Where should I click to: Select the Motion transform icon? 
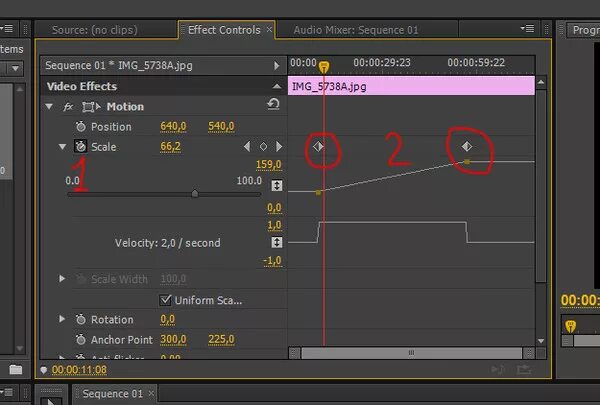tap(91, 107)
